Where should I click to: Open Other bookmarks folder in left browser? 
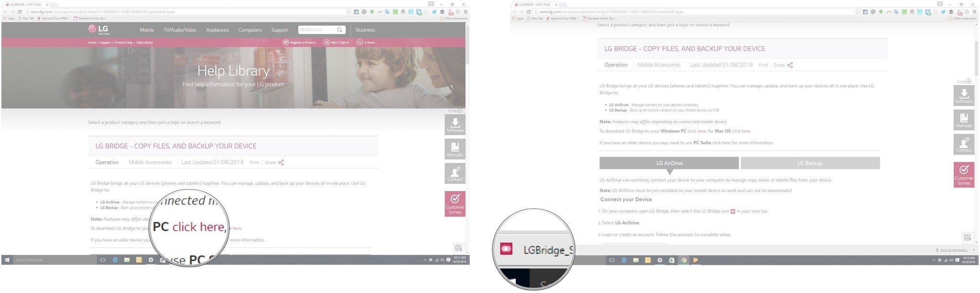[453, 19]
